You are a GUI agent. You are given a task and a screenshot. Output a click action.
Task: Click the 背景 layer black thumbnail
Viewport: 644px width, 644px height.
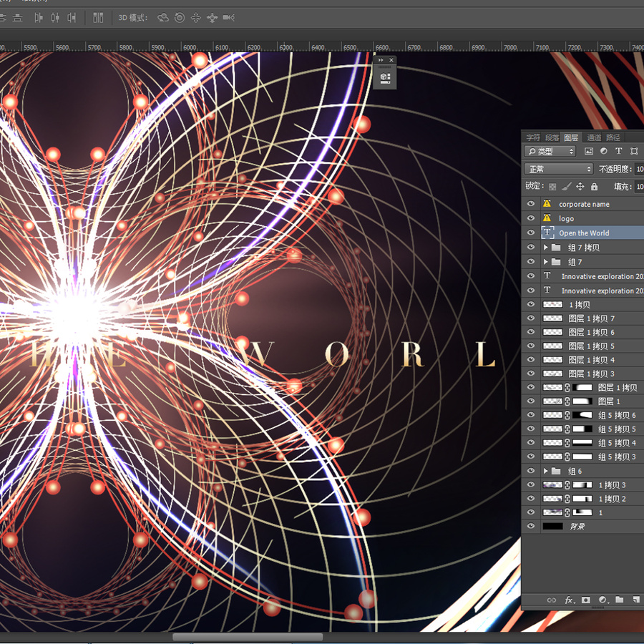[x=552, y=526]
